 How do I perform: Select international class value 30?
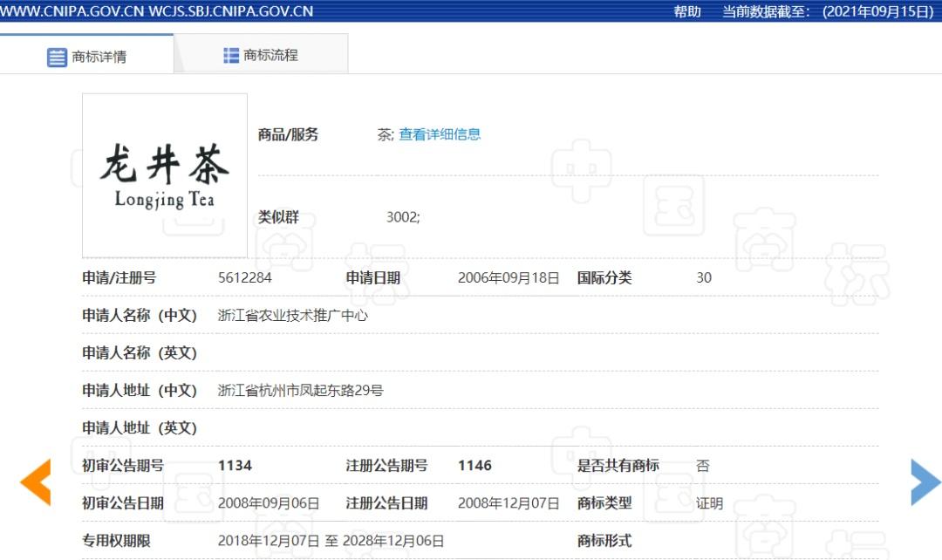[x=704, y=277]
